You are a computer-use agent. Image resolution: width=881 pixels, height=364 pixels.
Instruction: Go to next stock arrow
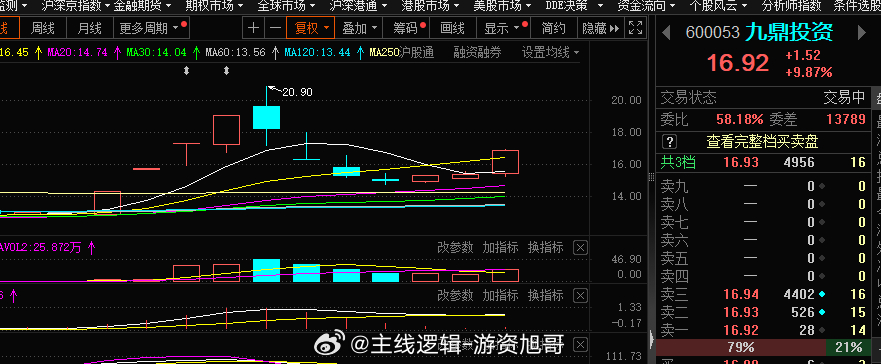[x=861, y=33]
